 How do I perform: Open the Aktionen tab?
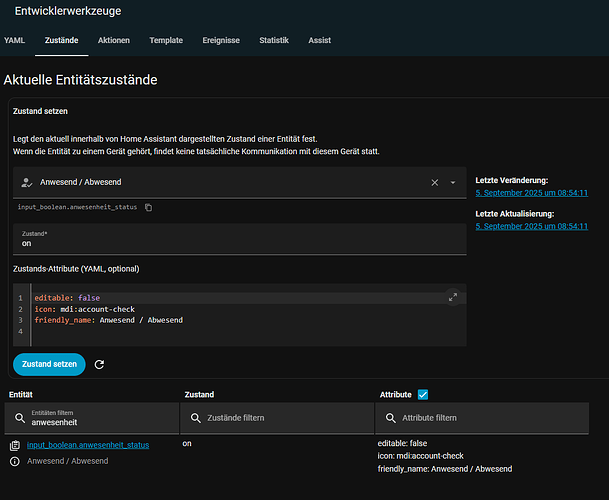tap(113, 40)
